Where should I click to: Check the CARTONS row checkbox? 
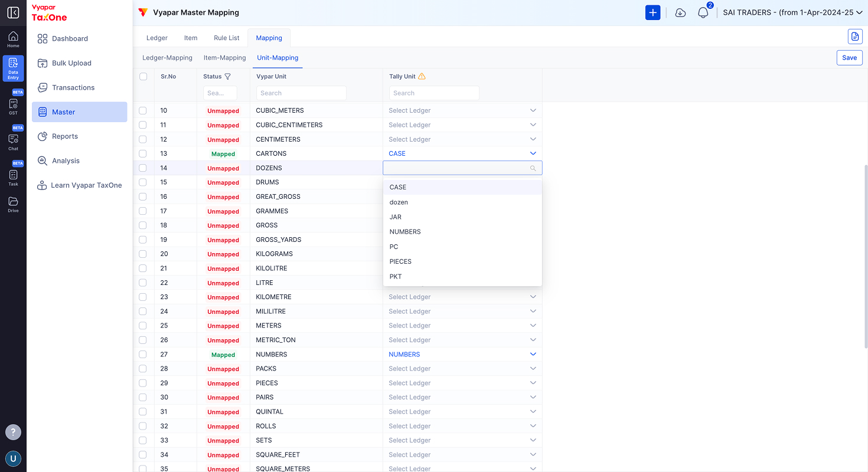pos(143,153)
